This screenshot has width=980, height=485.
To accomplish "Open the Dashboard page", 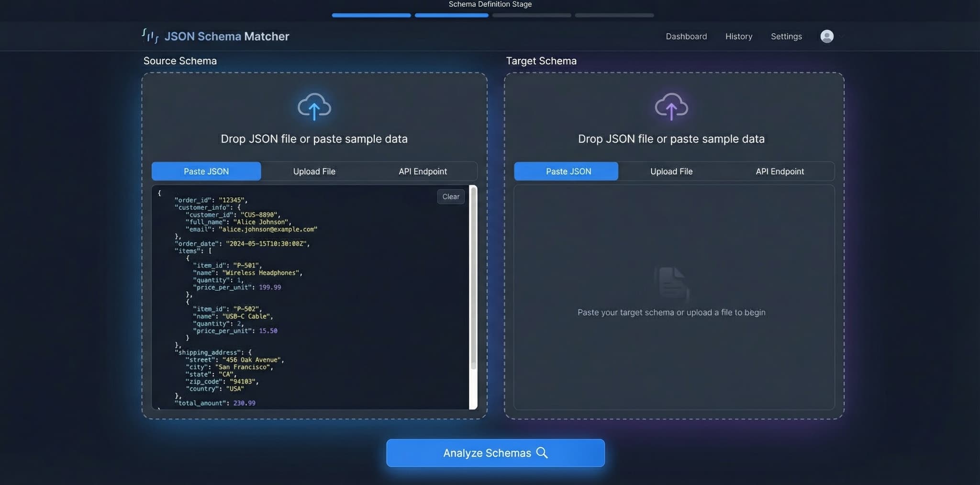I will [686, 36].
